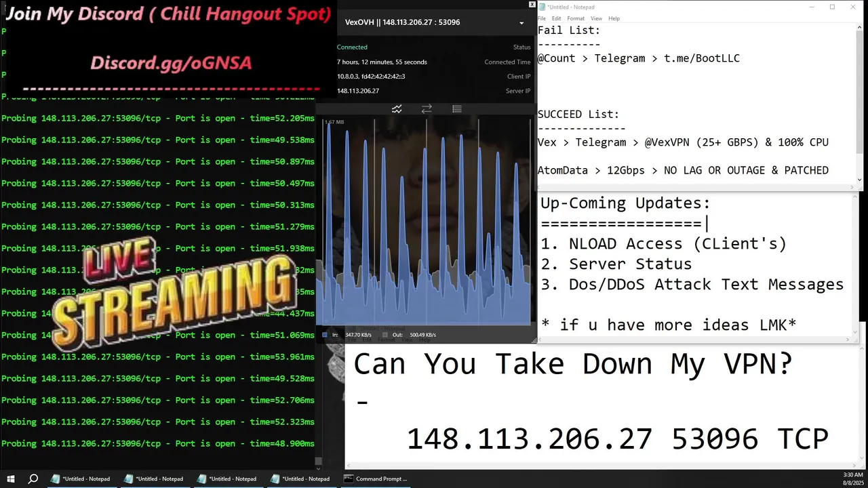Open the Edit menu in Notepad
Viewport: 868px width, 488px height.
coord(556,18)
